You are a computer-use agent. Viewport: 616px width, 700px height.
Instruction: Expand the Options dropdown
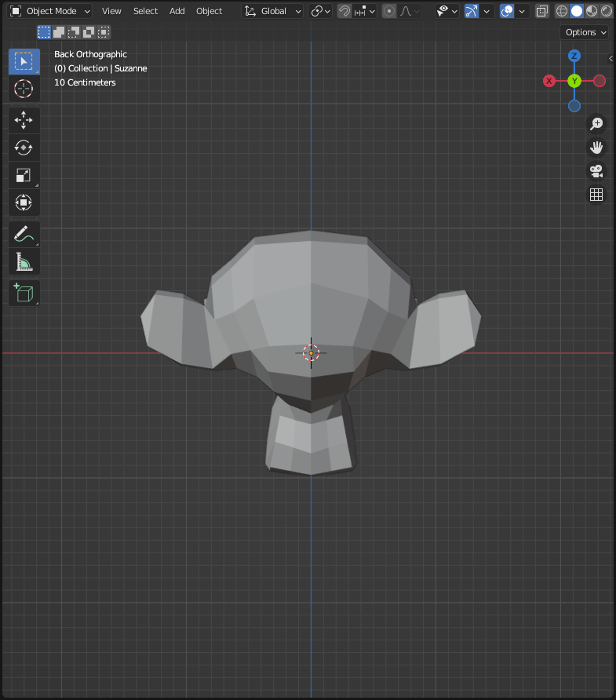(585, 32)
